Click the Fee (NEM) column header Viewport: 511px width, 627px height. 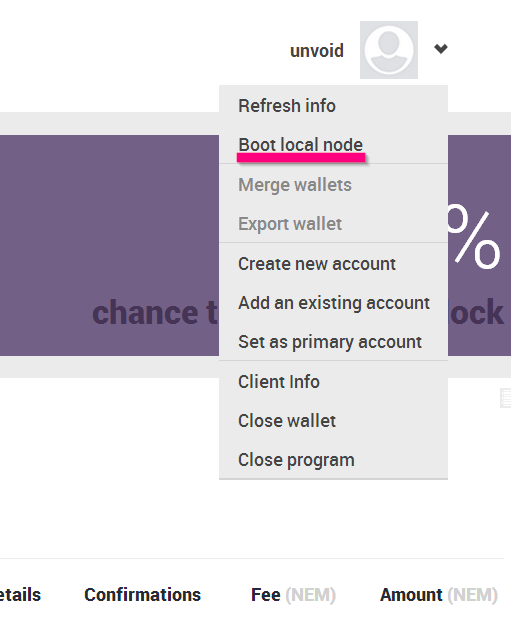293,595
